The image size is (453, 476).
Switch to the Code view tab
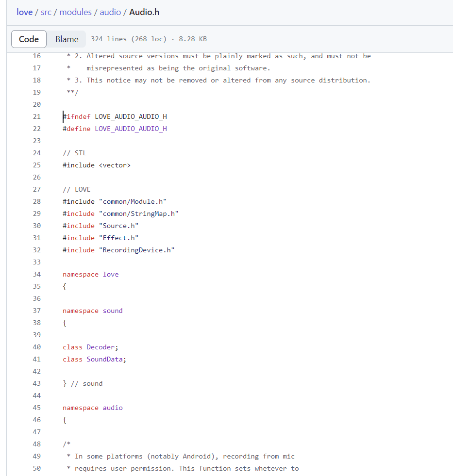pyautogui.click(x=29, y=39)
